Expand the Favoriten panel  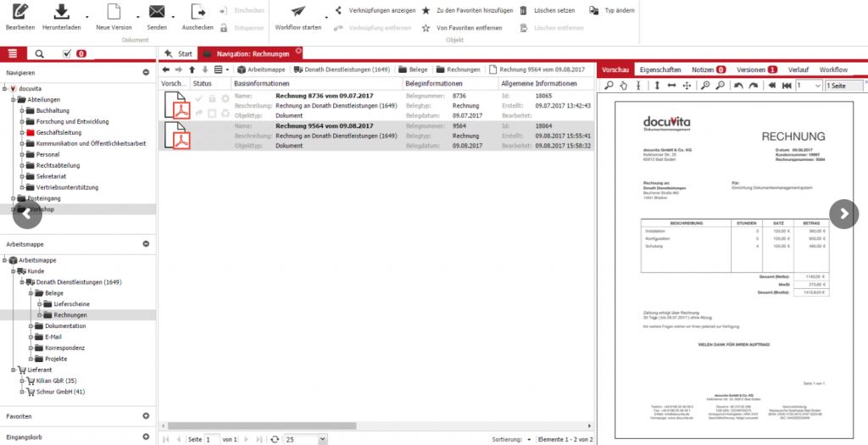146,416
